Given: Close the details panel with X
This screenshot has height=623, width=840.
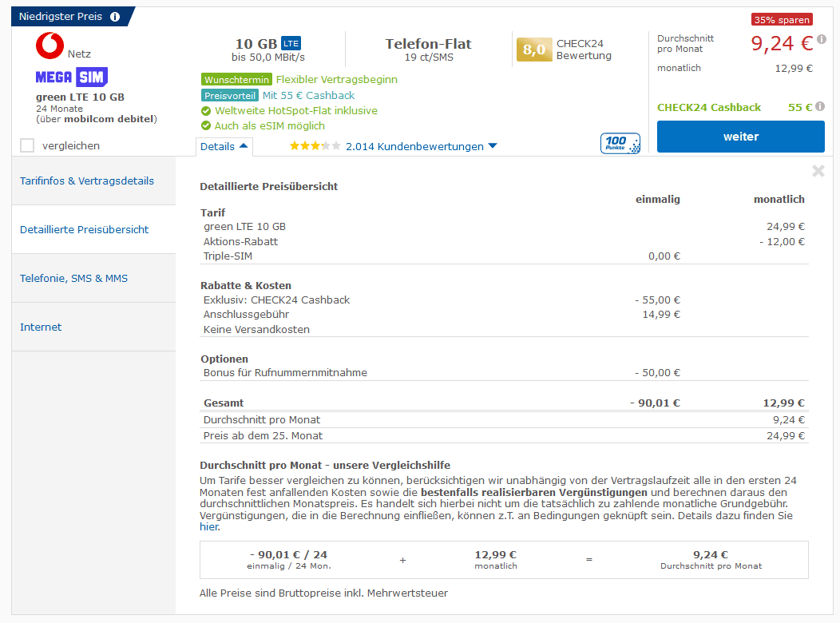Looking at the screenshot, I should pos(818,171).
